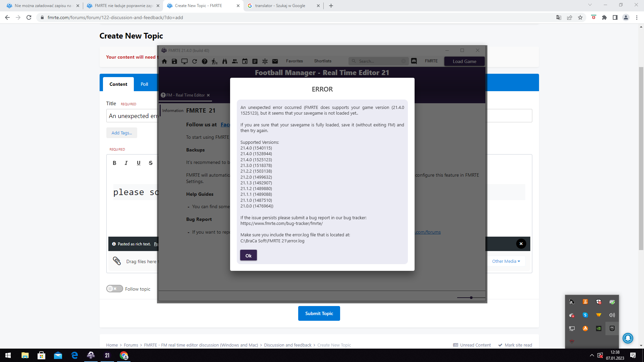
Task: Toggle the Follow topic switch
Action: (114, 289)
